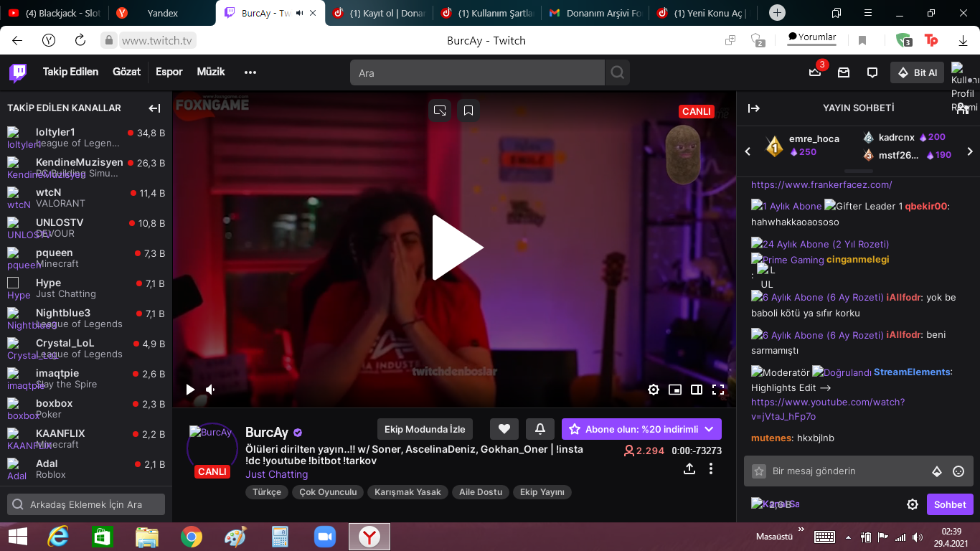Open the Zoom app in the taskbar
980x551 pixels.
point(325,537)
